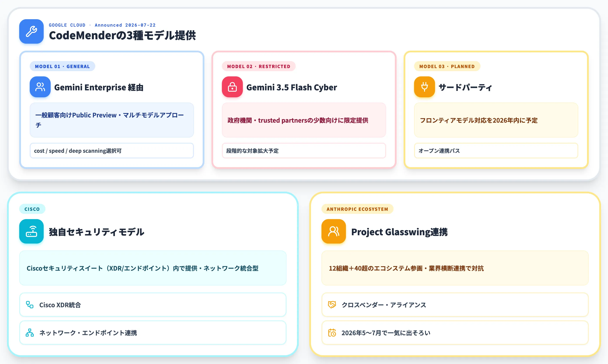
Task: Click the ネットワーク・エンドポイント連携 text
Action: tap(88, 333)
